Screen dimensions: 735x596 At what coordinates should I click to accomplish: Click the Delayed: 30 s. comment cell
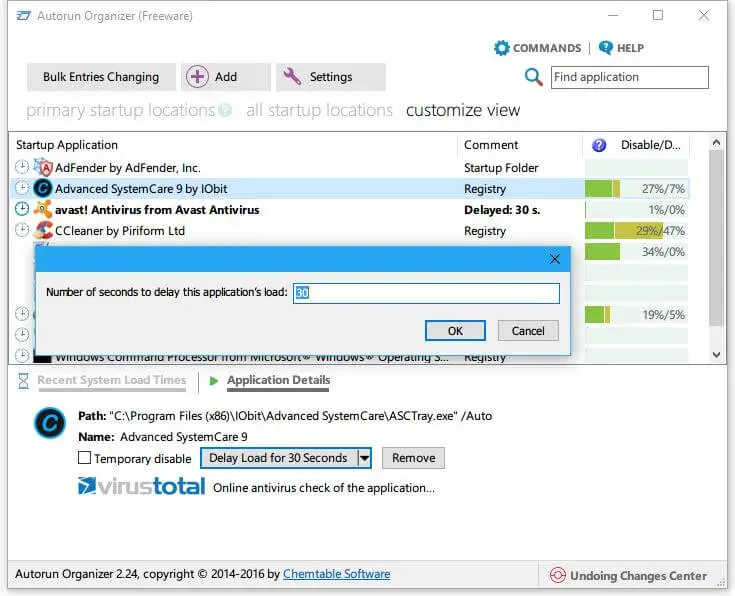tap(502, 210)
